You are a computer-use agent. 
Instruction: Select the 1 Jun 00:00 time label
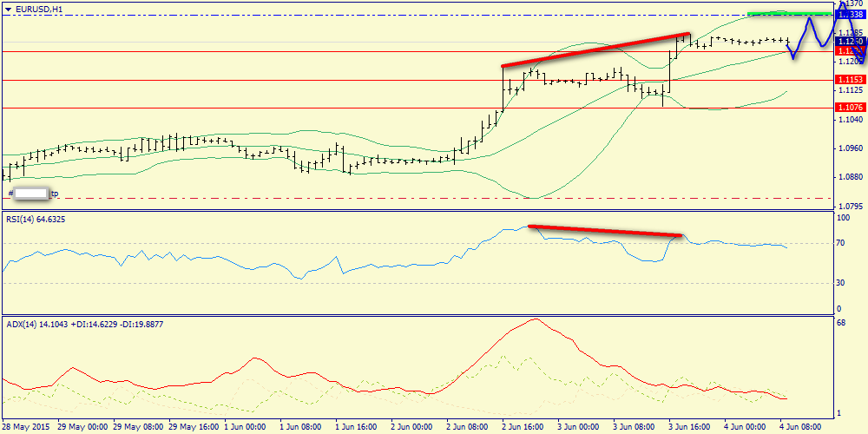click(x=247, y=427)
